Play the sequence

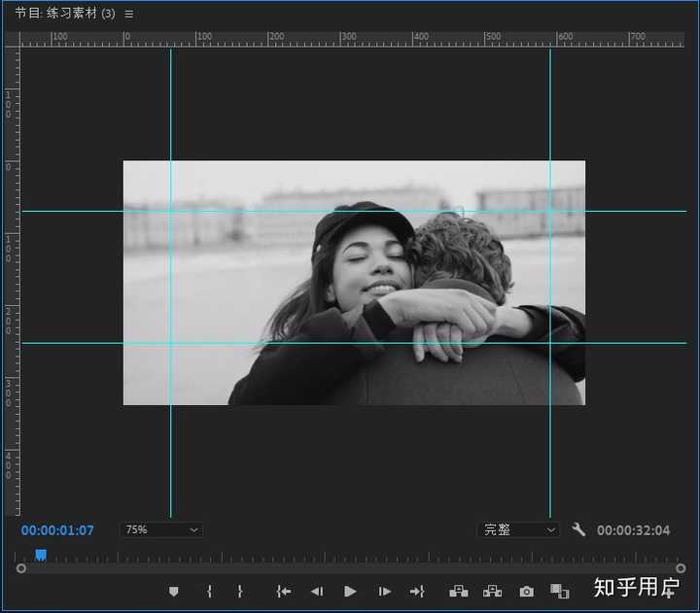click(350, 592)
